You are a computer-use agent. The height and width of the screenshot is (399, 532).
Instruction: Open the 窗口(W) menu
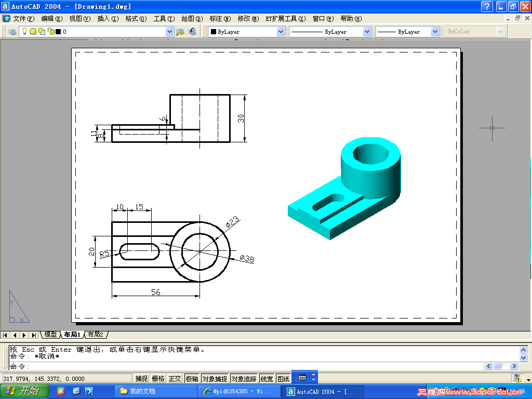click(323, 19)
